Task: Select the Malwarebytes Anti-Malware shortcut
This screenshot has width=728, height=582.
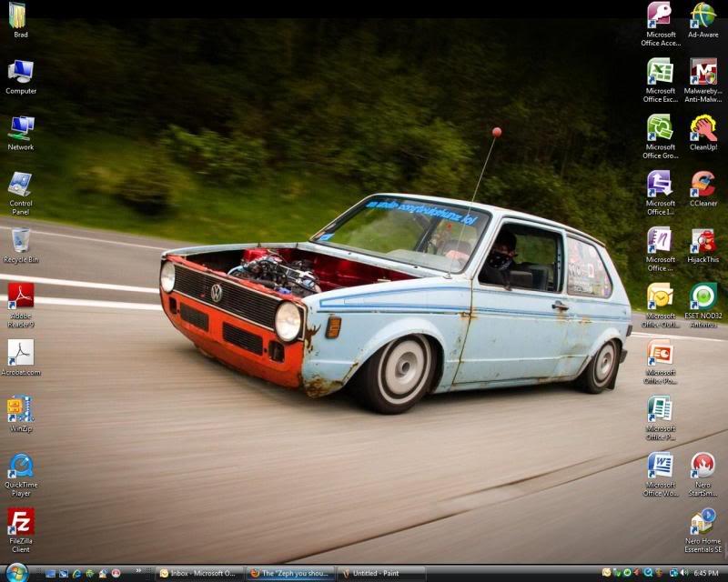Action: pos(703,80)
